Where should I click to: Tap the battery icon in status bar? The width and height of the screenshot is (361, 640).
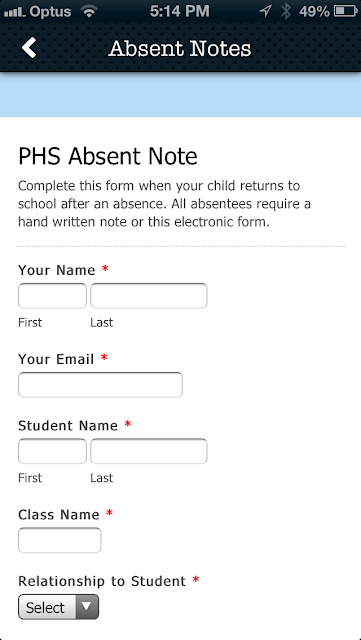click(x=346, y=11)
